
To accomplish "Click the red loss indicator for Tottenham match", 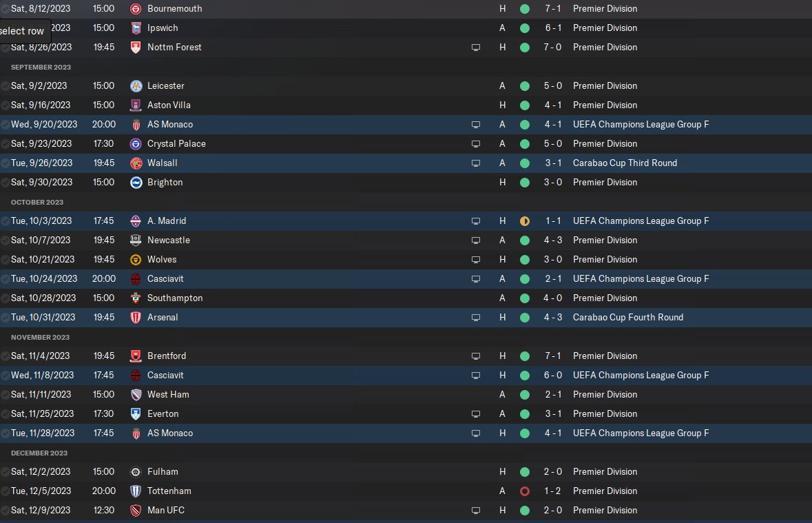I will coord(525,491).
